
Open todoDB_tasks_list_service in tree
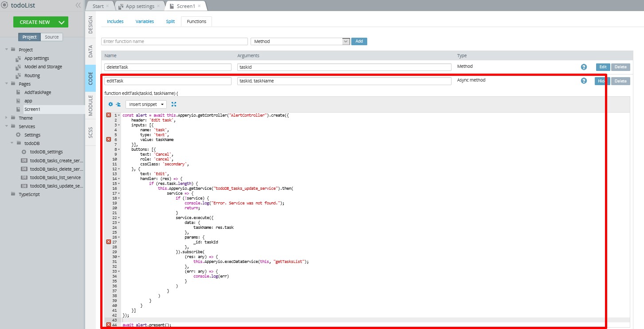coord(55,177)
